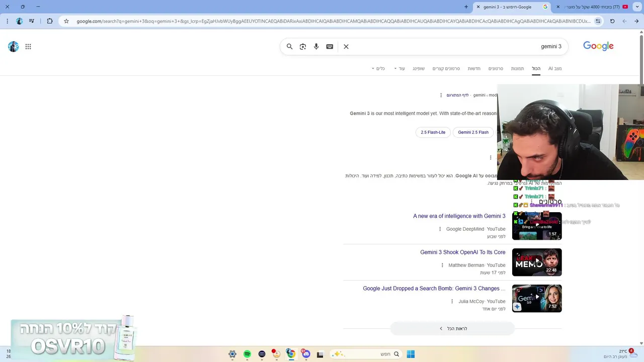The height and width of the screenshot is (362, 644).
Task: Play the 7:52 Julia McCoy thumbnail
Action: point(537,298)
